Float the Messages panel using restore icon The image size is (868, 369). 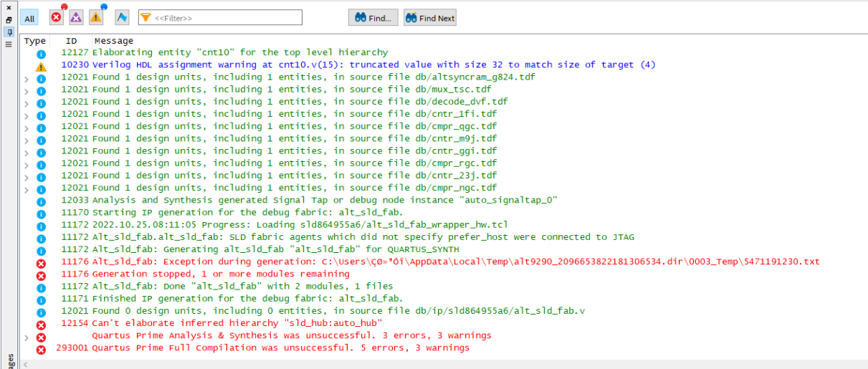point(9,19)
